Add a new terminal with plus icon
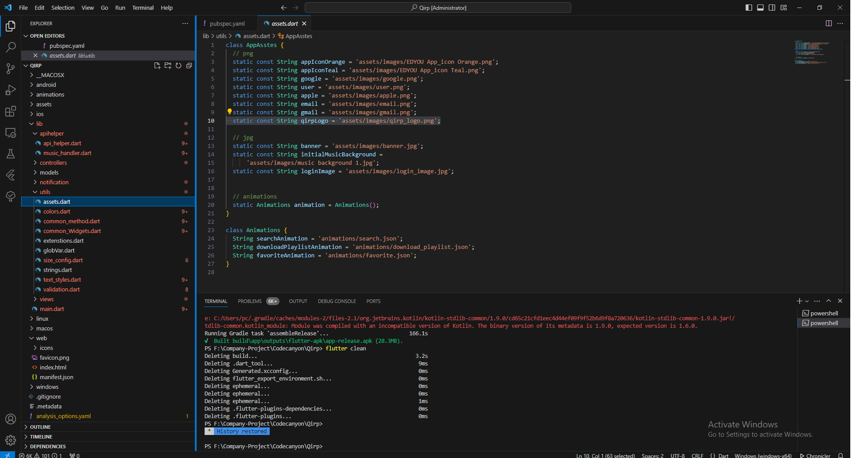Screen dimensions: 868x458 pyautogui.click(x=799, y=301)
